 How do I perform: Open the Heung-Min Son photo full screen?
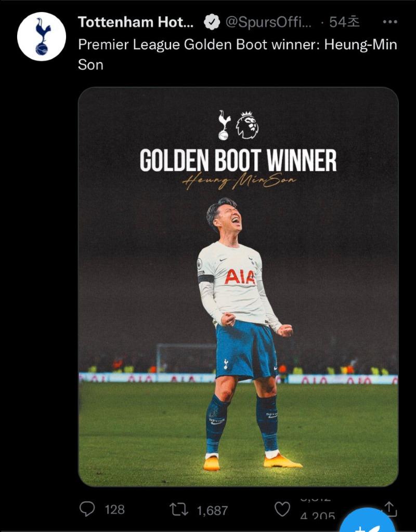pyautogui.click(x=238, y=287)
